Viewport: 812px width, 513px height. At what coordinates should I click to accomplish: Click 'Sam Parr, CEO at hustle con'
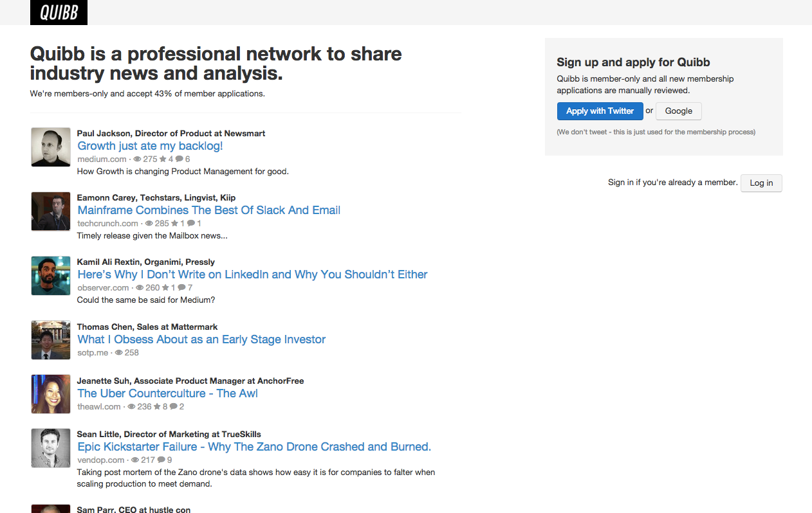tap(134, 509)
